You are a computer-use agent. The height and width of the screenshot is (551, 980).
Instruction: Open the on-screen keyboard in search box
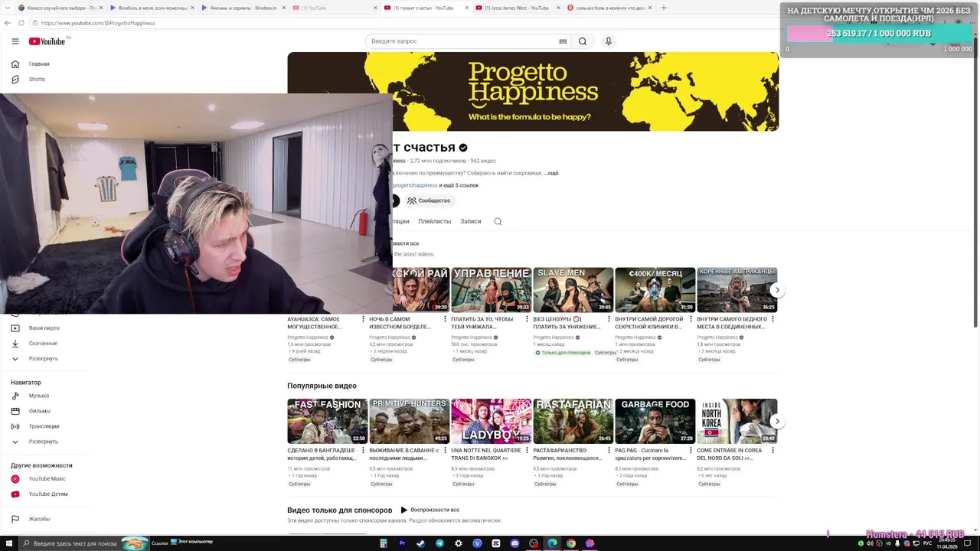click(x=563, y=41)
